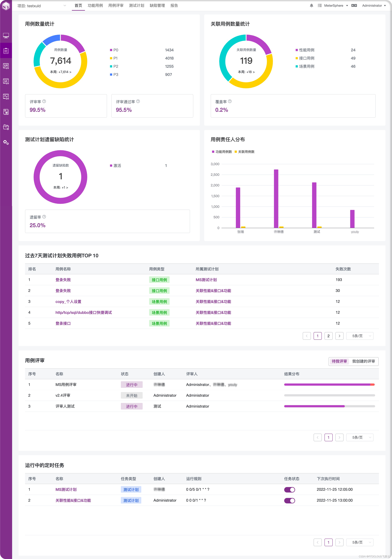Open system settings gears icon

pos(6,142)
